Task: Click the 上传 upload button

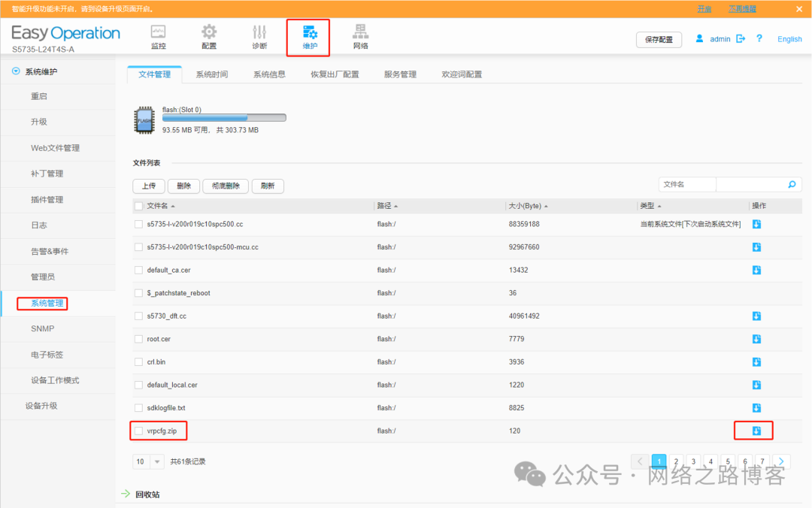Action: [149, 186]
